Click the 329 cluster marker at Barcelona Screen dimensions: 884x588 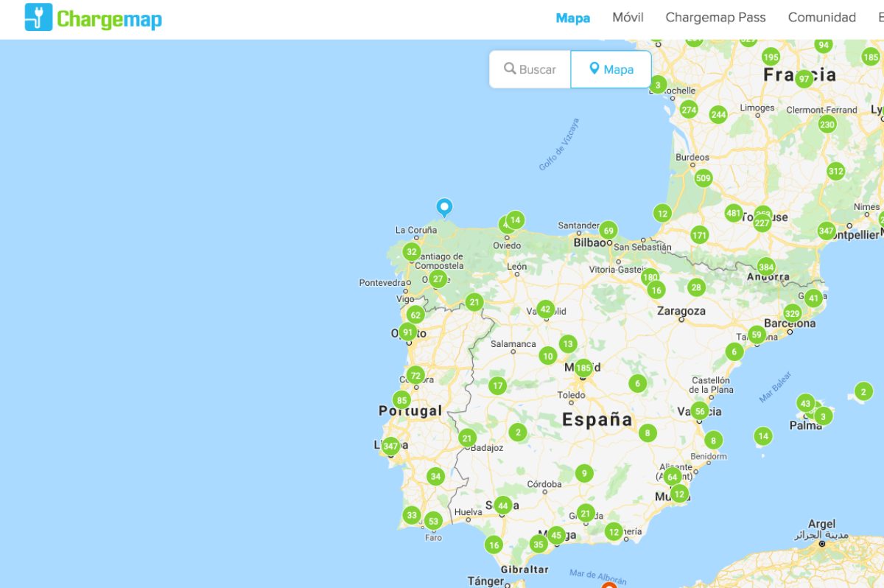(x=792, y=313)
